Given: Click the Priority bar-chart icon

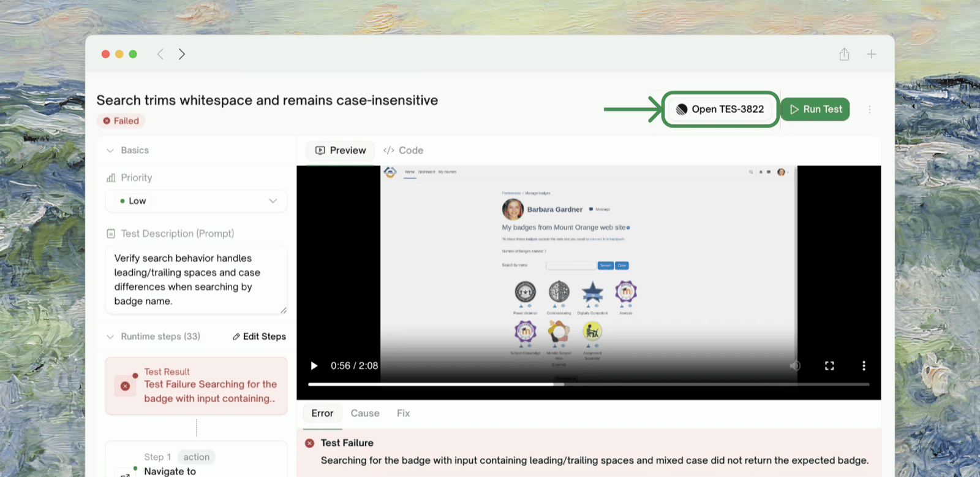Looking at the screenshot, I should [x=111, y=178].
